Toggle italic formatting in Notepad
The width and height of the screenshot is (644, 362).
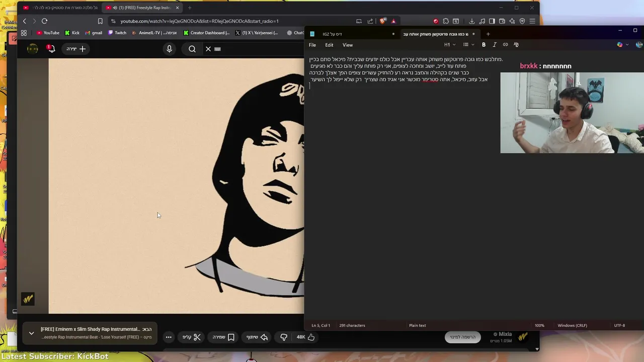click(495, 45)
